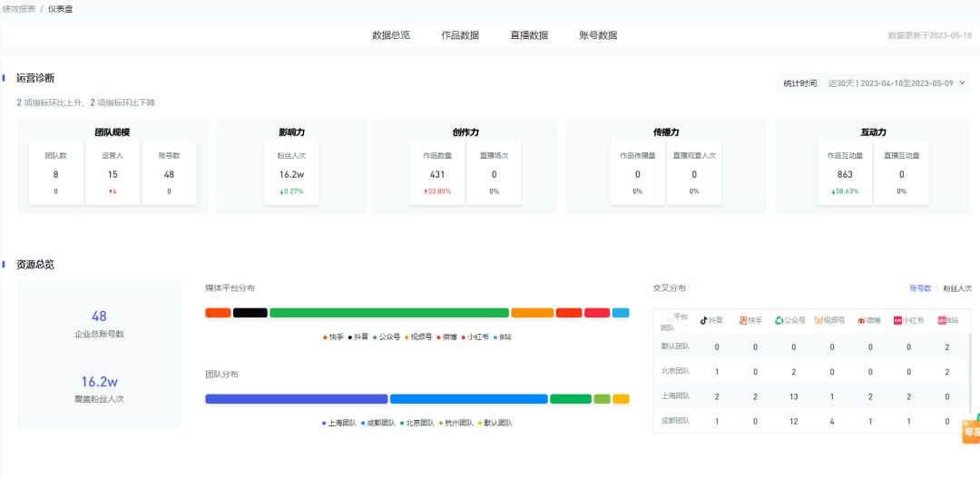
Task: Click value 12 in the 成都团队 row
Action: coord(794,422)
